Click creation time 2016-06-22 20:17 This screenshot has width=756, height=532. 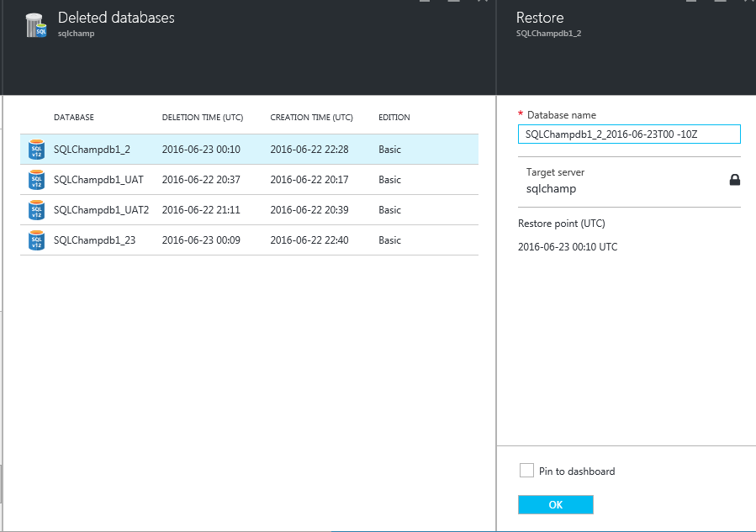click(309, 180)
